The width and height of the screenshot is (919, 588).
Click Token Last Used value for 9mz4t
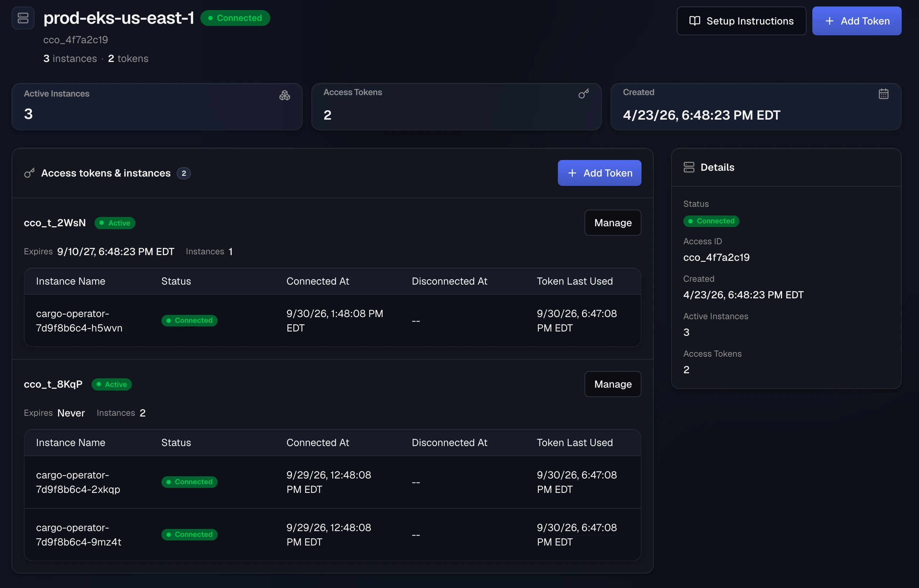pos(577,535)
